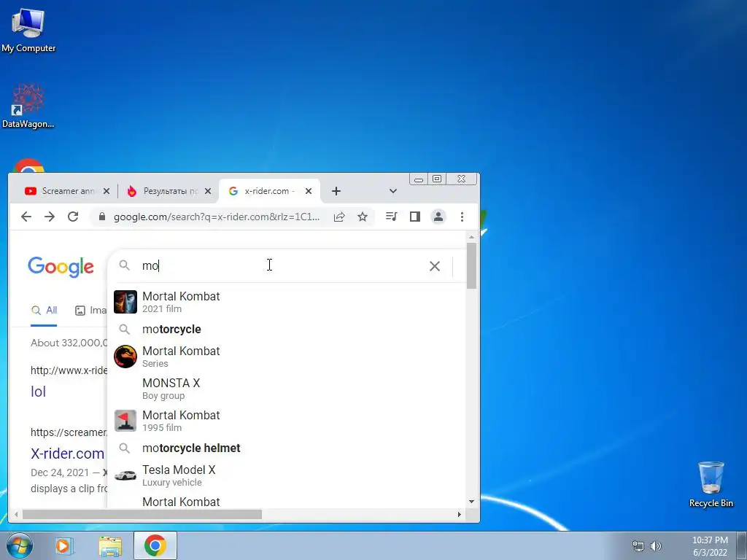Open the media control icon in toolbar
This screenshot has height=560, width=747.
(x=391, y=217)
